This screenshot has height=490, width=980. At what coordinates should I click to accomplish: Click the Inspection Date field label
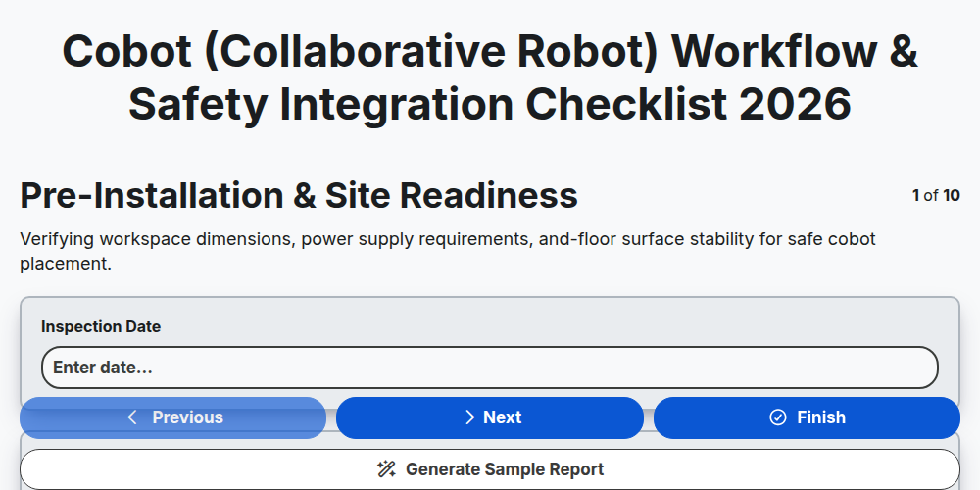pyautogui.click(x=101, y=327)
